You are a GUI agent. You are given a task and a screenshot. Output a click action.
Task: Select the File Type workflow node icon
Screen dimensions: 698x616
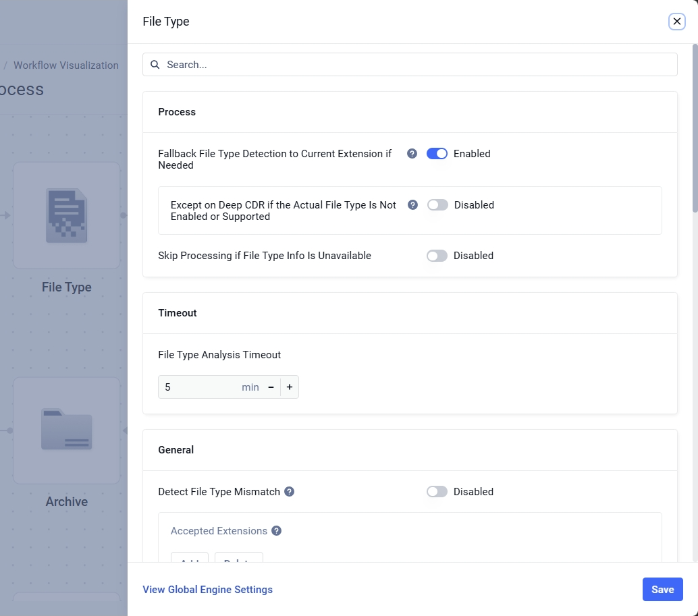pos(66,215)
